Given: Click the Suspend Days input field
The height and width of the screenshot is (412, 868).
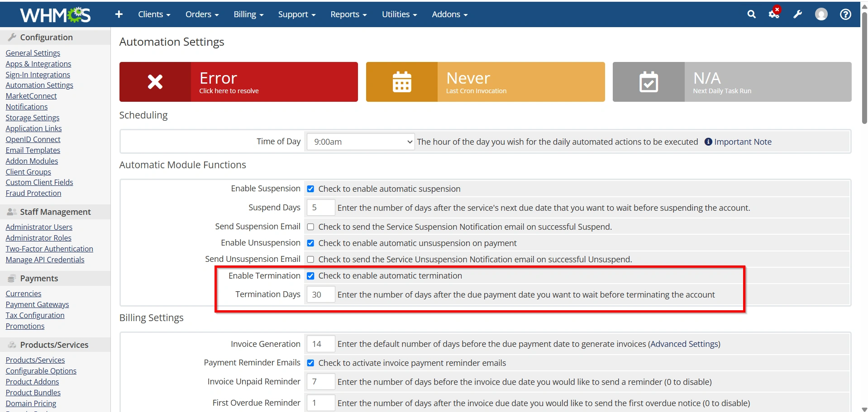Looking at the screenshot, I should [x=321, y=208].
